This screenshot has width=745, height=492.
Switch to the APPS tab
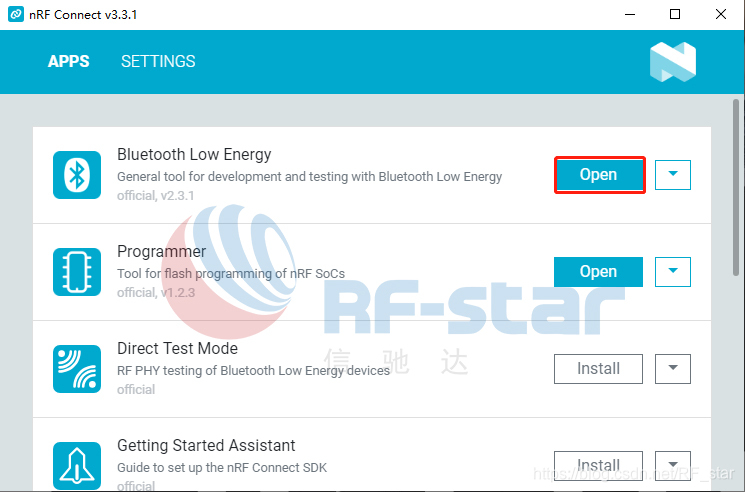coord(68,61)
